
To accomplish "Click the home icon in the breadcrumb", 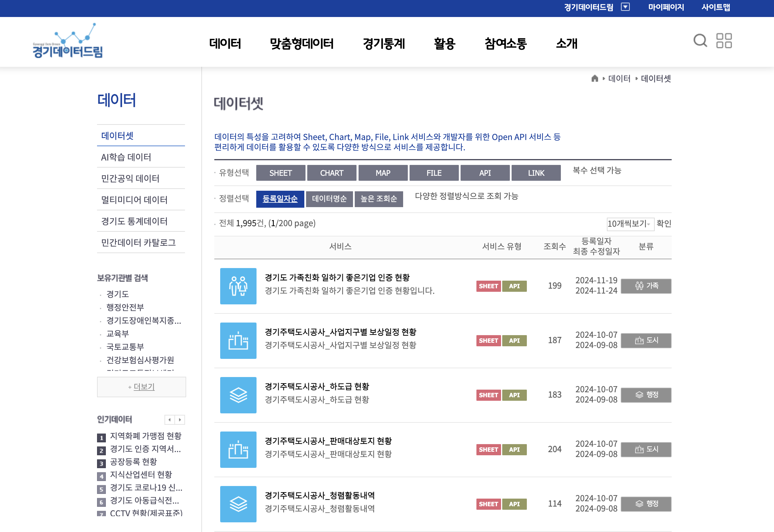I will (595, 79).
